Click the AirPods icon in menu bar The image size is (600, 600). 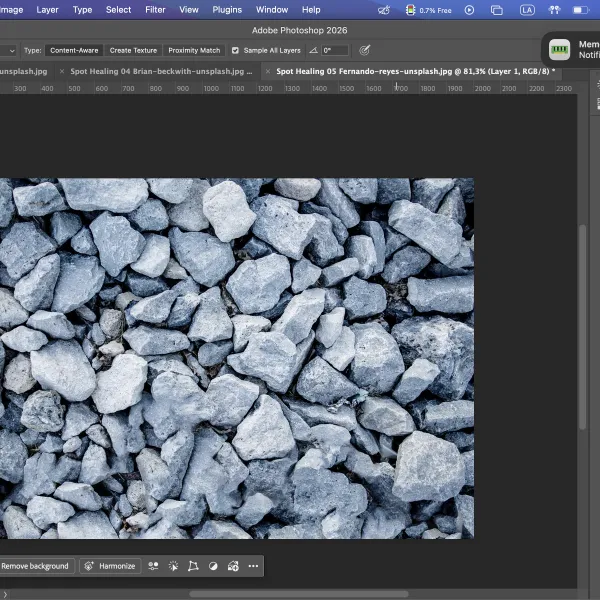pyautogui.click(x=554, y=10)
